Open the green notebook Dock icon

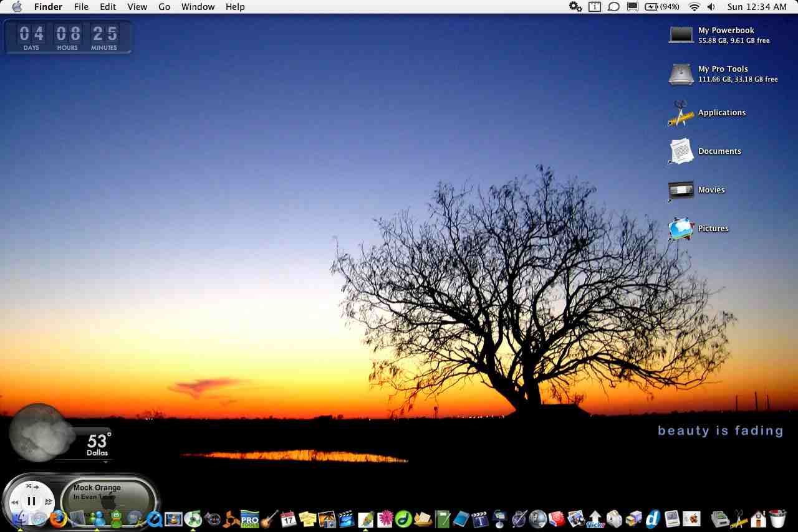click(442, 518)
